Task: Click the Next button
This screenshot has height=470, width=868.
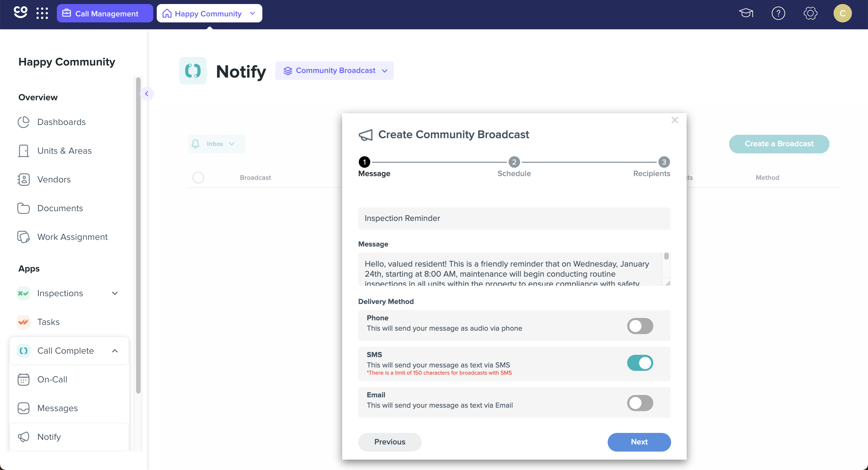Action: tap(639, 442)
